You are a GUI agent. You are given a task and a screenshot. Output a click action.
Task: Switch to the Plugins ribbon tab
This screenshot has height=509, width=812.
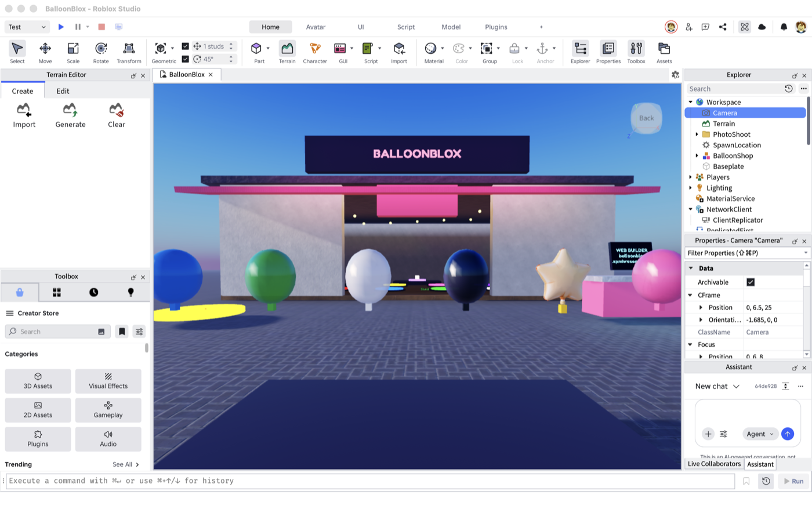(496, 27)
